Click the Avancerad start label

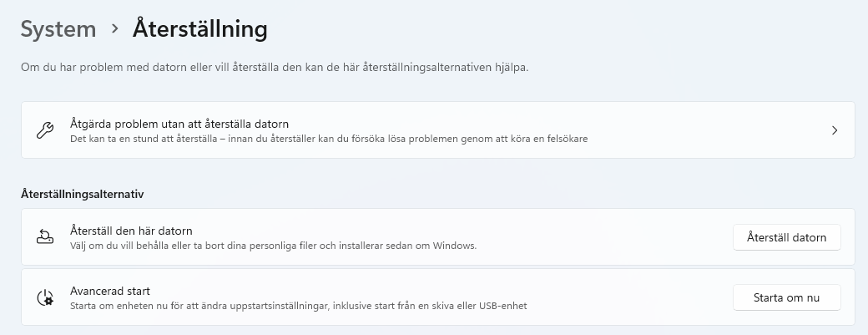[x=110, y=291]
